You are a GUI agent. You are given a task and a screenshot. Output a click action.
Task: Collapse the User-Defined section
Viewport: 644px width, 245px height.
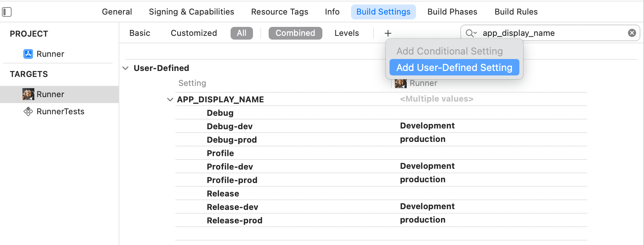[125, 68]
